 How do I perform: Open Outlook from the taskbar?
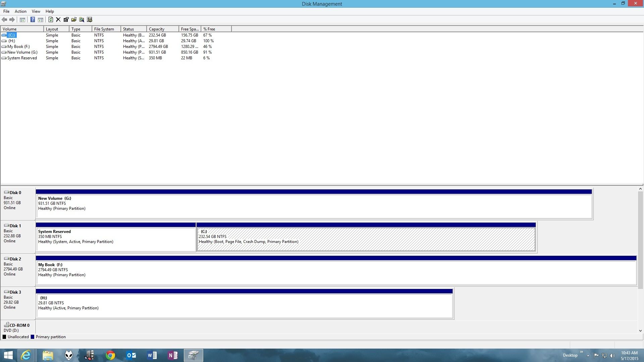click(x=131, y=355)
